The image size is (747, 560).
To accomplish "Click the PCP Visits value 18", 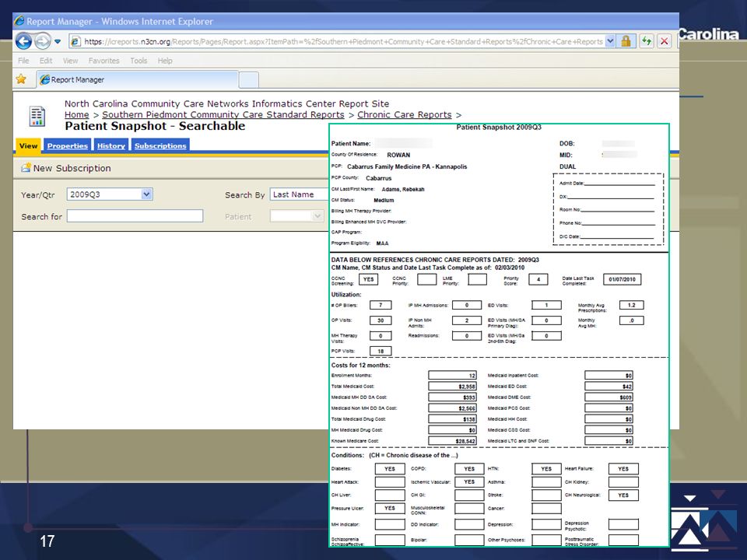I will pyautogui.click(x=381, y=351).
